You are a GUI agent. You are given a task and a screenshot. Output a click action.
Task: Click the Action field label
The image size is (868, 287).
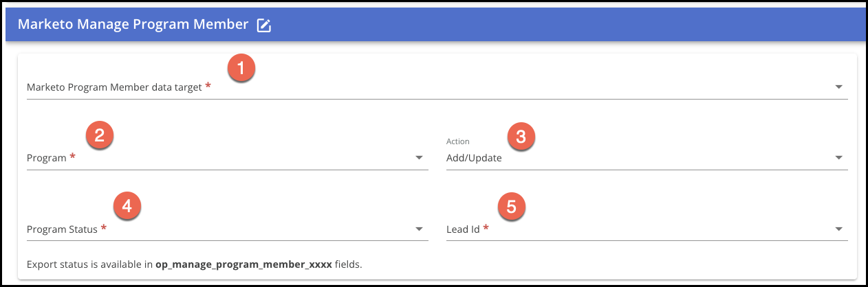[x=458, y=141]
